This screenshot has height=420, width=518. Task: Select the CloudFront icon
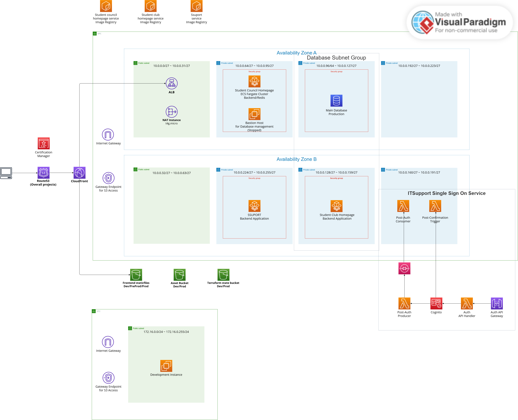coord(79,172)
